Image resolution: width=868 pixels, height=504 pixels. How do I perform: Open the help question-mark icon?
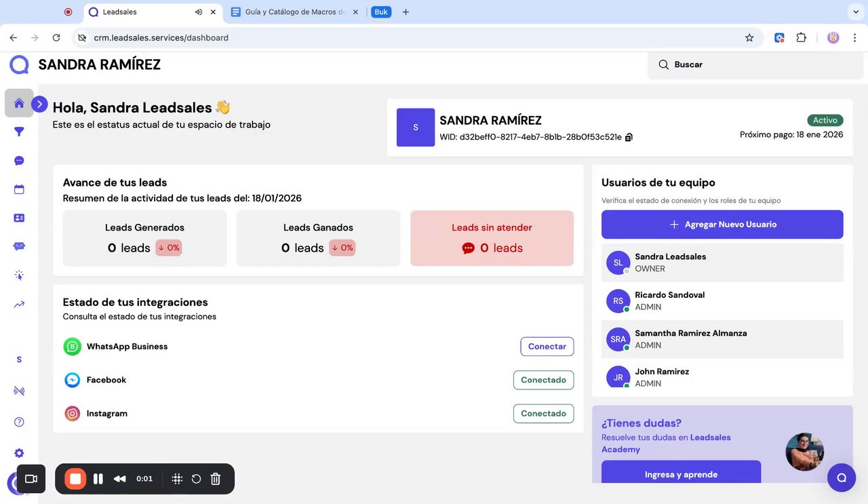(19, 422)
